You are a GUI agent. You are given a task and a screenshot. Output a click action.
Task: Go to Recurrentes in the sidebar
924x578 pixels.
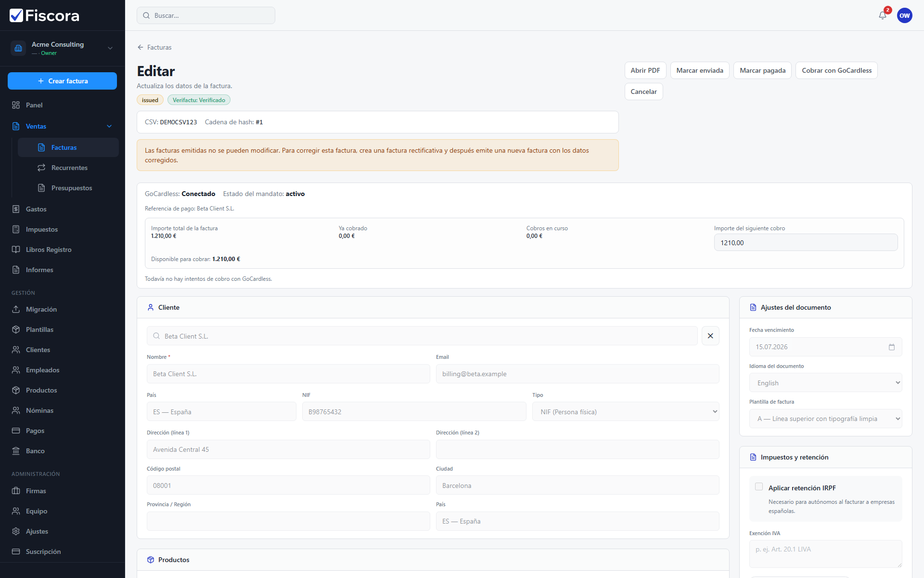point(68,168)
